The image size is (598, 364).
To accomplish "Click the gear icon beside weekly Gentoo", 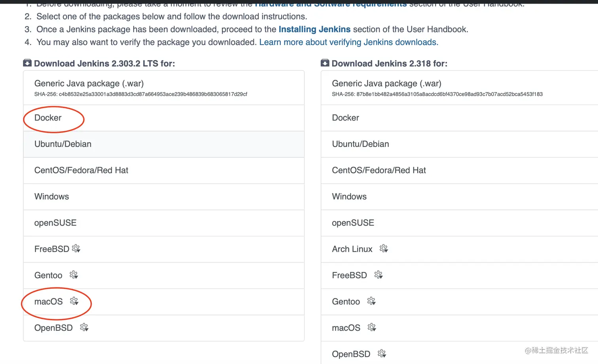I will [x=371, y=301].
